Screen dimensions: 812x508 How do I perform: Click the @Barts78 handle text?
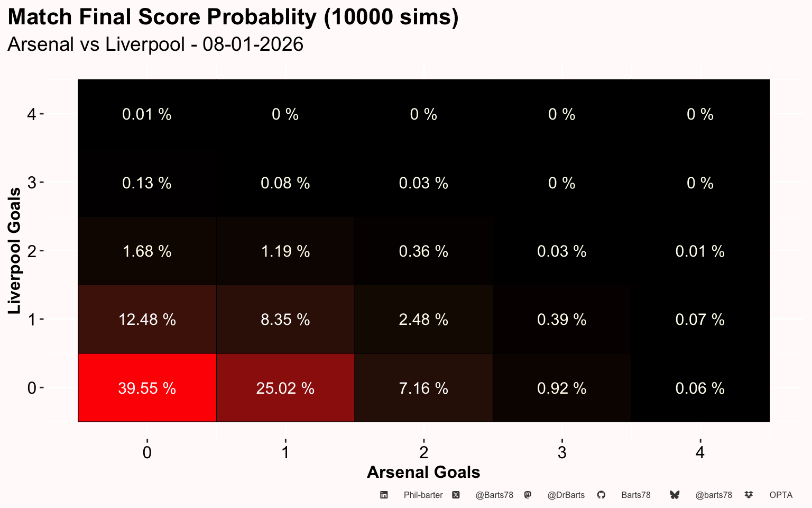pyautogui.click(x=494, y=495)
